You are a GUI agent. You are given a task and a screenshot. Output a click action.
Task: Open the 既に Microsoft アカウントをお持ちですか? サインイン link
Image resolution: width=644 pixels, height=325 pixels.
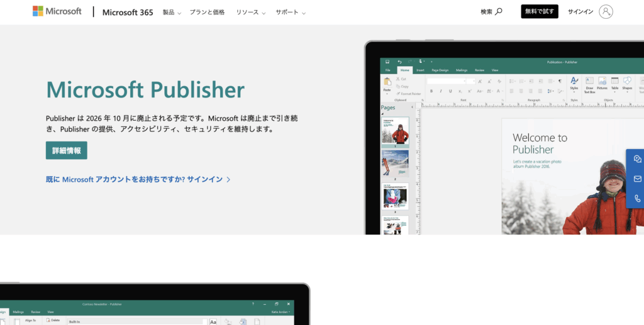[138, 179]
